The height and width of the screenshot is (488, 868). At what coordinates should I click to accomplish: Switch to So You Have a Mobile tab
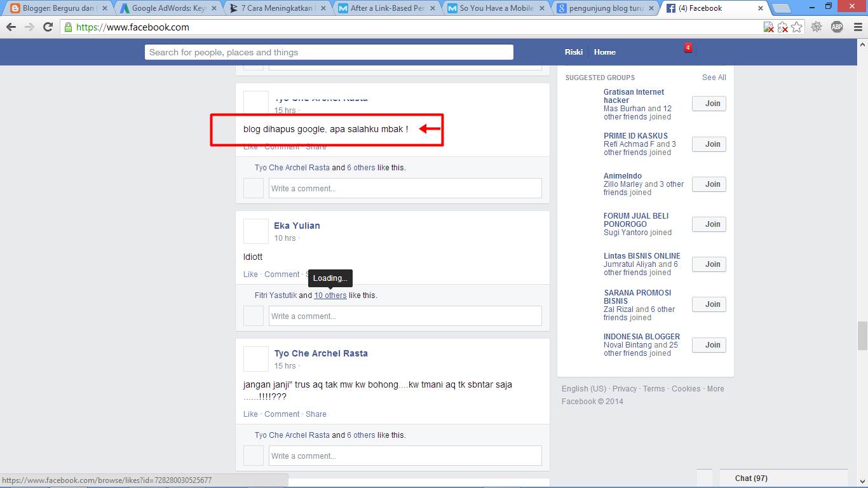click(x=496, y=8)
